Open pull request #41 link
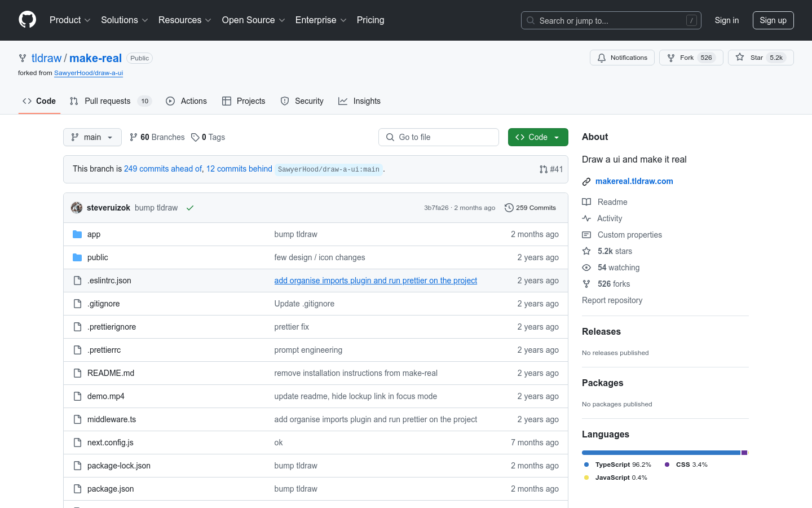This screenshot has width=812, height=508. [x=551, y=169]
